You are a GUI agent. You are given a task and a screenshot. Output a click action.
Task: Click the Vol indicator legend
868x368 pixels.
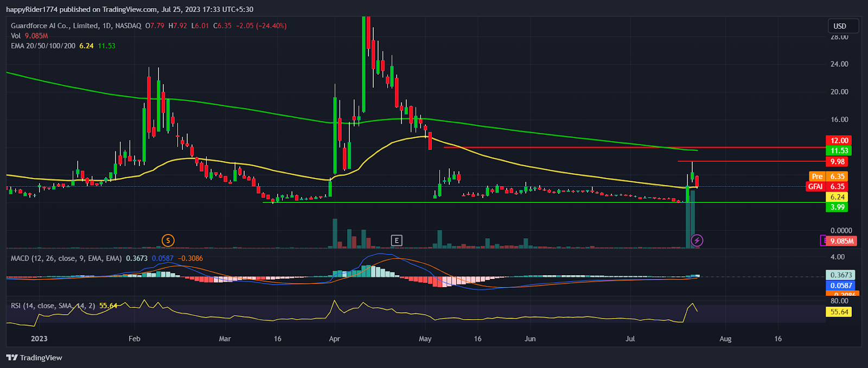coord(29,36)
